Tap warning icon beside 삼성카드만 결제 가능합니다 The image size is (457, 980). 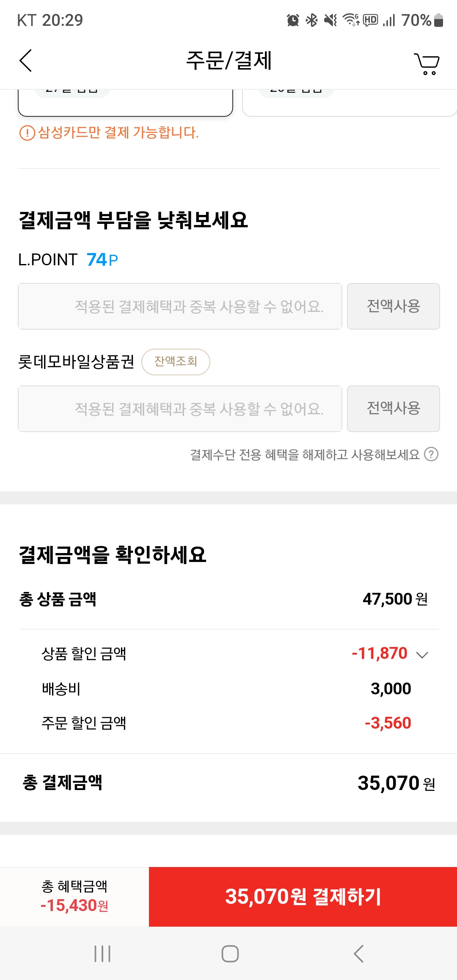[x=27, y=133]
